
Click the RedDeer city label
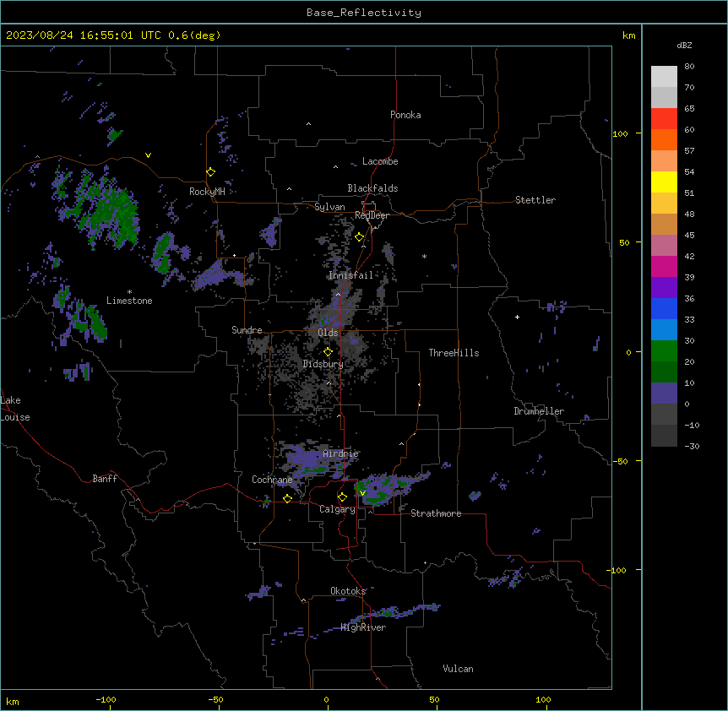372,215
